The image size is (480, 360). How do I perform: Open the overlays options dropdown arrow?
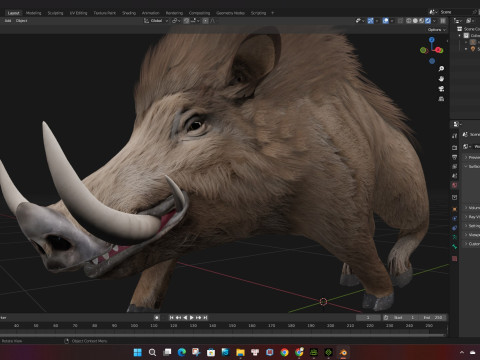(x=392, y=21)
